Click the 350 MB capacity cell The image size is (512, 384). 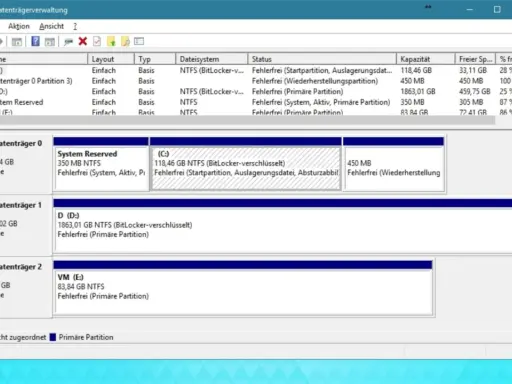pyautogui.click(x=412, y=102)
